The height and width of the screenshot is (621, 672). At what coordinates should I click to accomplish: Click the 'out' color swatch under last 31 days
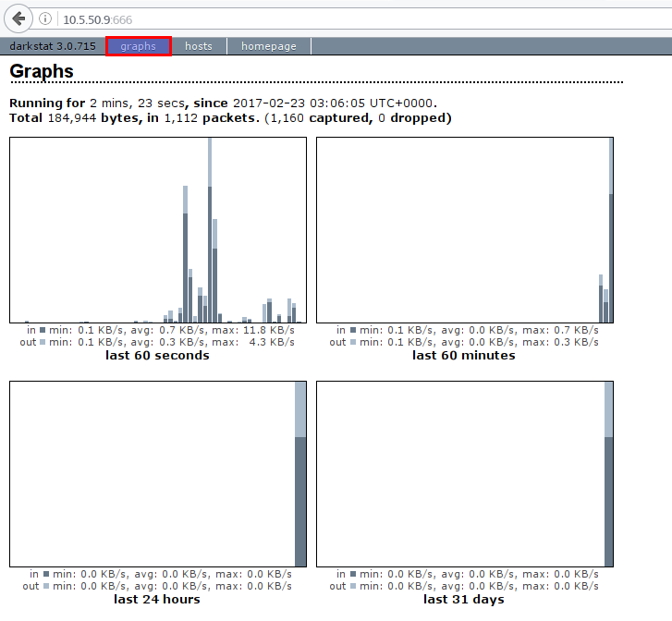[353, 586]
